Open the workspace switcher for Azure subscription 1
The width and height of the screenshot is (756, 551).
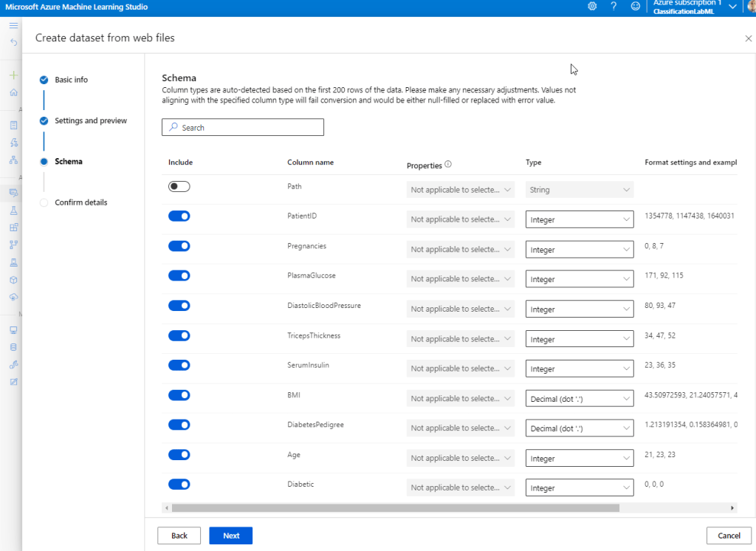coord(731,7)
